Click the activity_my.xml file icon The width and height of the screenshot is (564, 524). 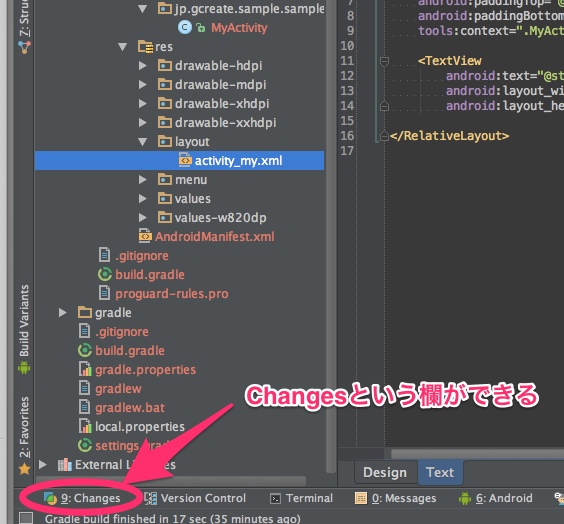pyautogui.click(x=185, y=160)
